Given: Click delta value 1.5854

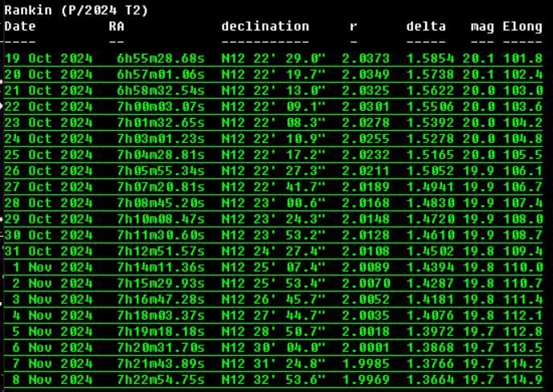Looking at the screenshot, I should click(x=430, y=59).
